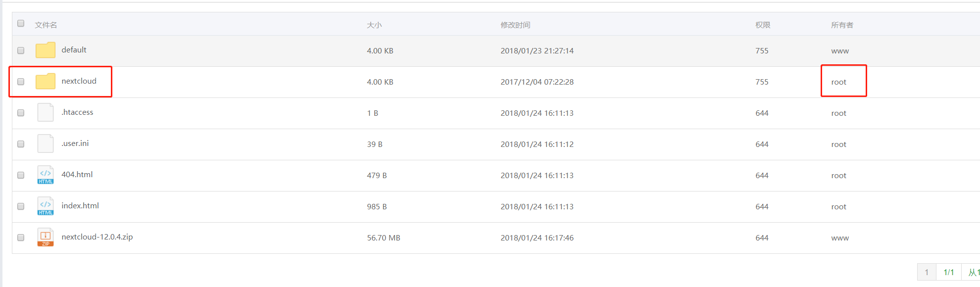The image size is (980, 287).
Task: Check the box for default folder
Action: (x=21, y=50)
